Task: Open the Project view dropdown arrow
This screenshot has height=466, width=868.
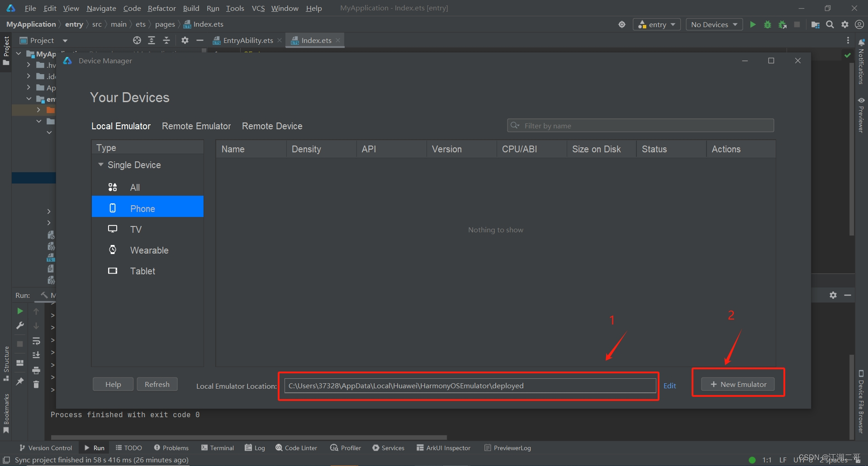Action: (65, 41)
